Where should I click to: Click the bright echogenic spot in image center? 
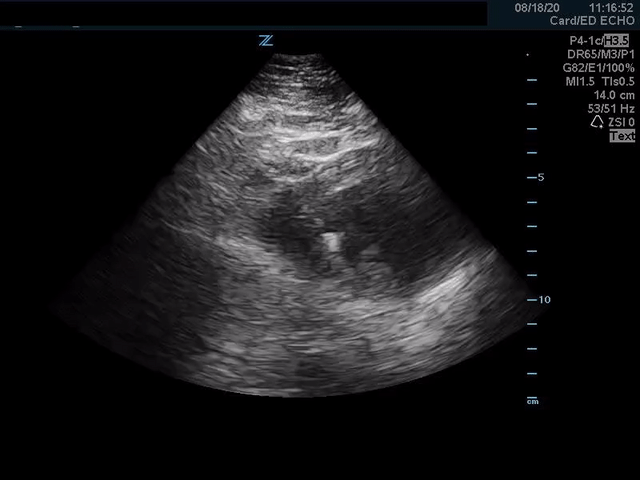coord(331,242)
